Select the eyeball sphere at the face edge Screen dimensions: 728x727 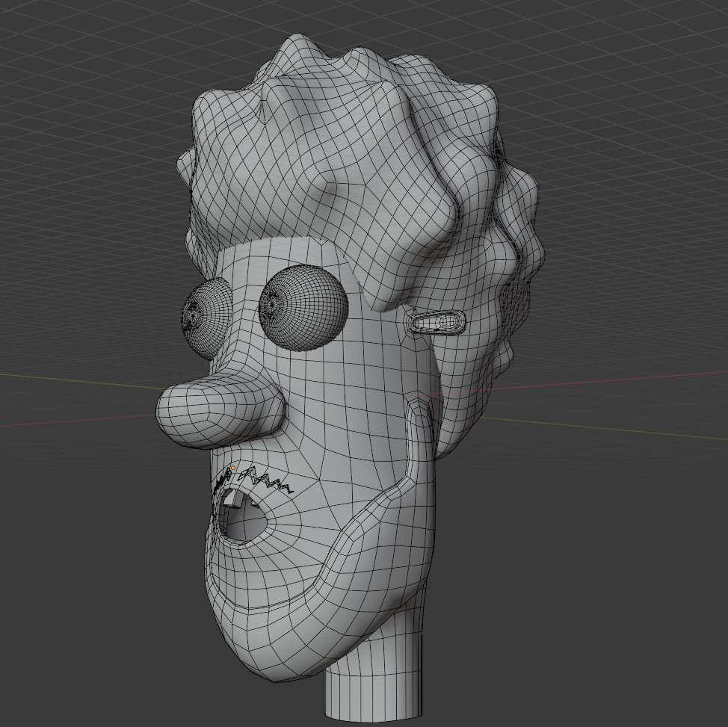click(x=199, y=316)
